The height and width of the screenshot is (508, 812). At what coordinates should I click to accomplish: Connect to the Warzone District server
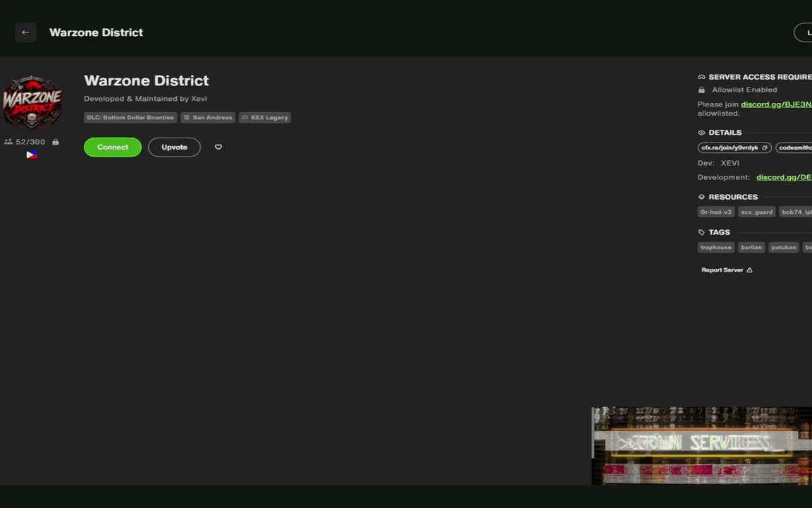point(112,147)
